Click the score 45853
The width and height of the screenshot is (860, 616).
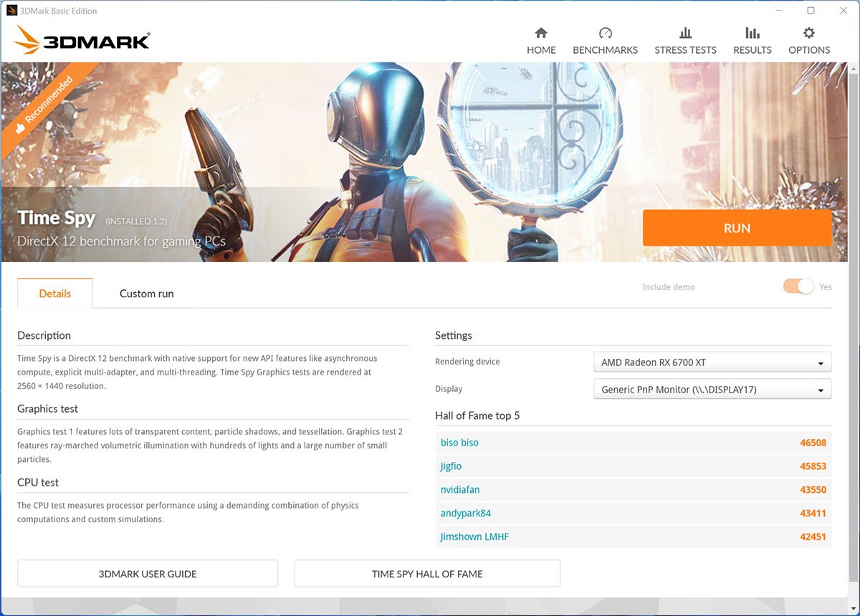pyautogui.click(x=813, y=466)
